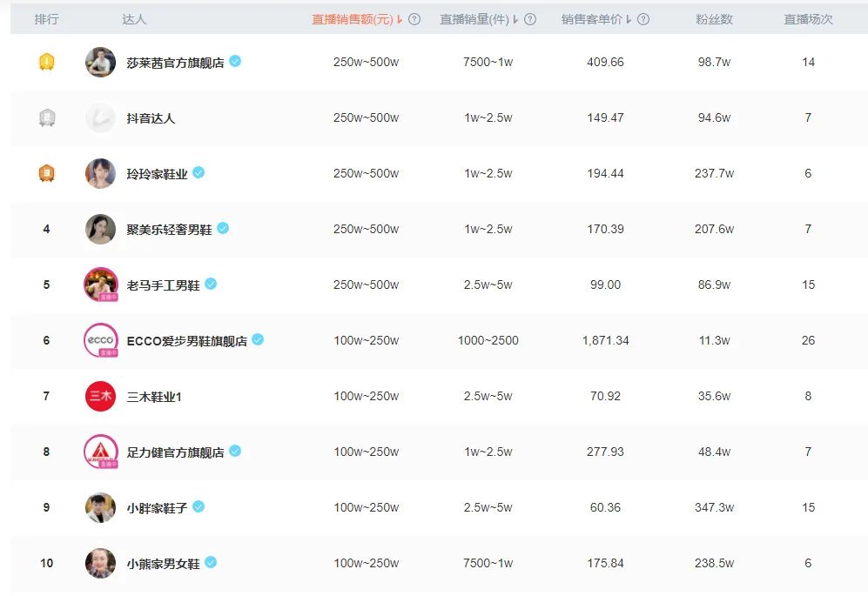Click the bronze medal icon beside 玲玲家鞋业

pyautogui.click(x=44, y=173)
